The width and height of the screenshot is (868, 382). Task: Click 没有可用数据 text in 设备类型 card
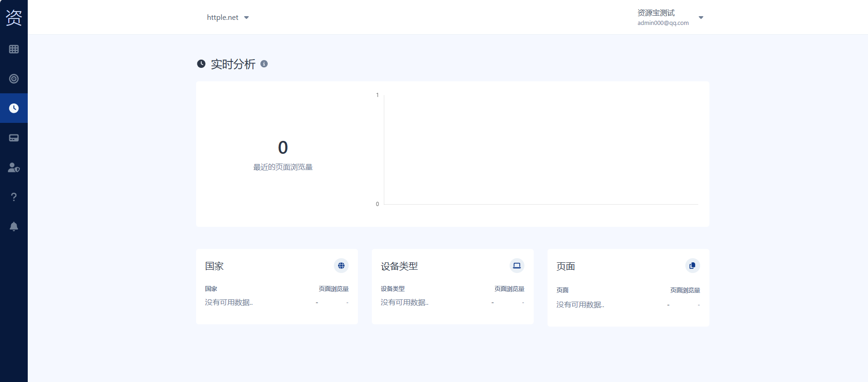point(405,302)
